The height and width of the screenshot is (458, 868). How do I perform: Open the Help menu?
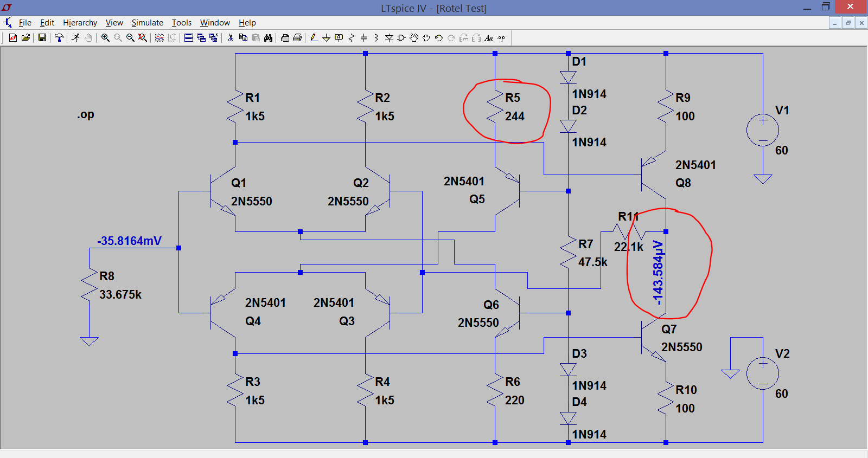point(247,23)
